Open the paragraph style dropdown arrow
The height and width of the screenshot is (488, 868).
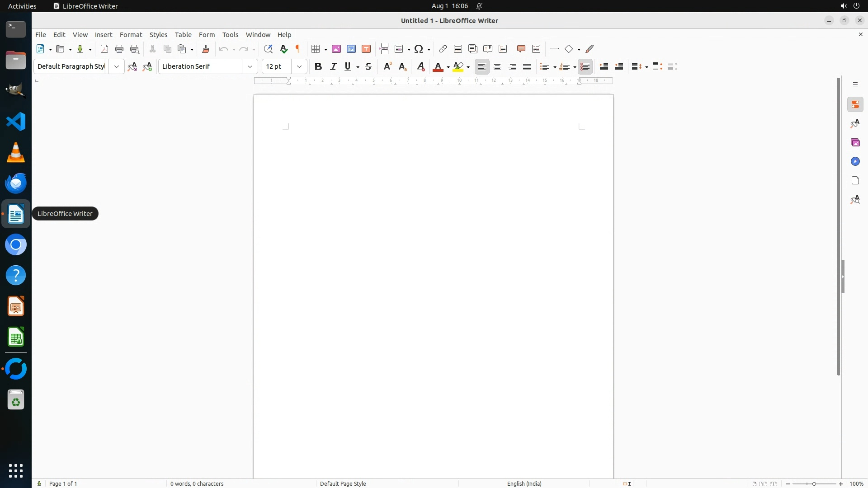pyautogui.click(x=117, y=66)
